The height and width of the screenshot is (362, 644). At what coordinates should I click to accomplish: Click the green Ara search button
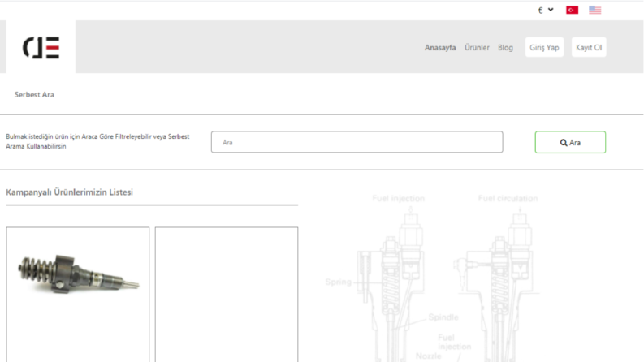[570, 142]
